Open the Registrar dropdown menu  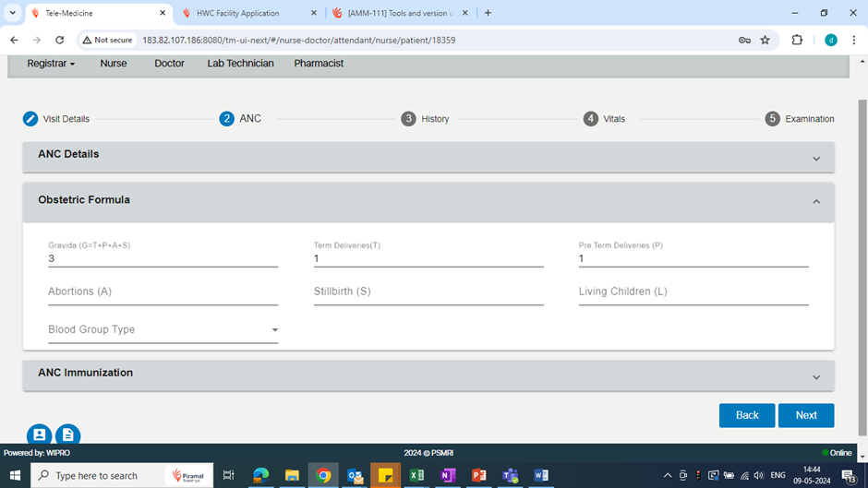[x=51, y=64]
